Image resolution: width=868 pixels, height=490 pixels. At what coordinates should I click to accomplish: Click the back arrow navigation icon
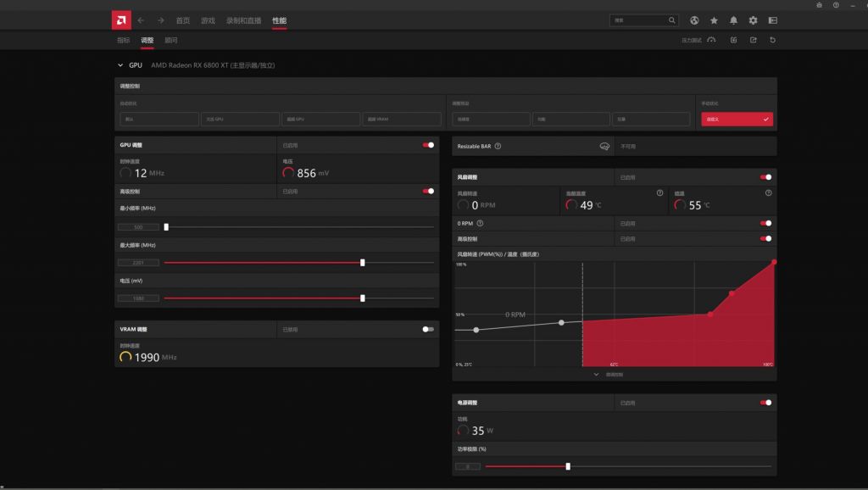(x=141, y=20)
